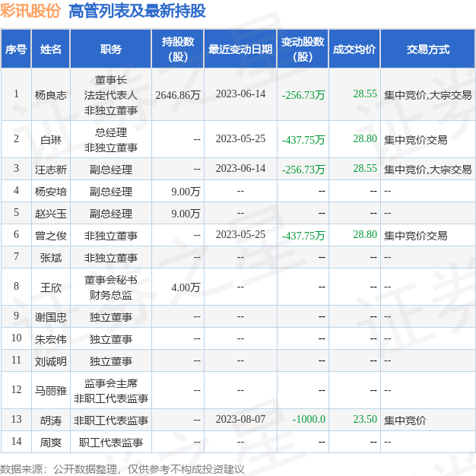Click 白琳's change date 2023-05-25

pyautogui.click(x=240, y=138)
